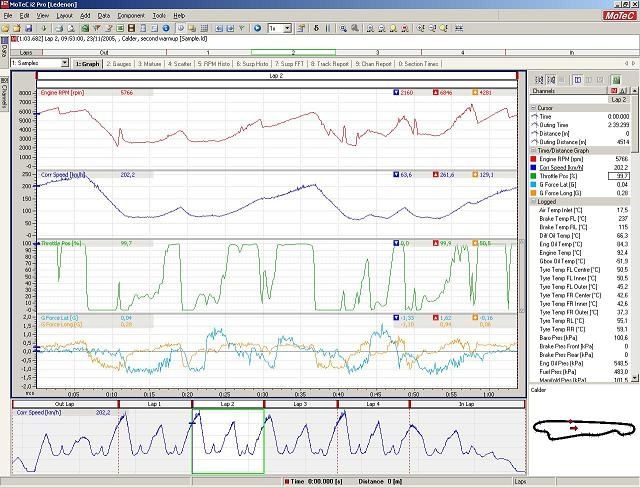Click the film-strip icon in toolbar
This screenshot has height=488, width=640.
coord(131,28)
